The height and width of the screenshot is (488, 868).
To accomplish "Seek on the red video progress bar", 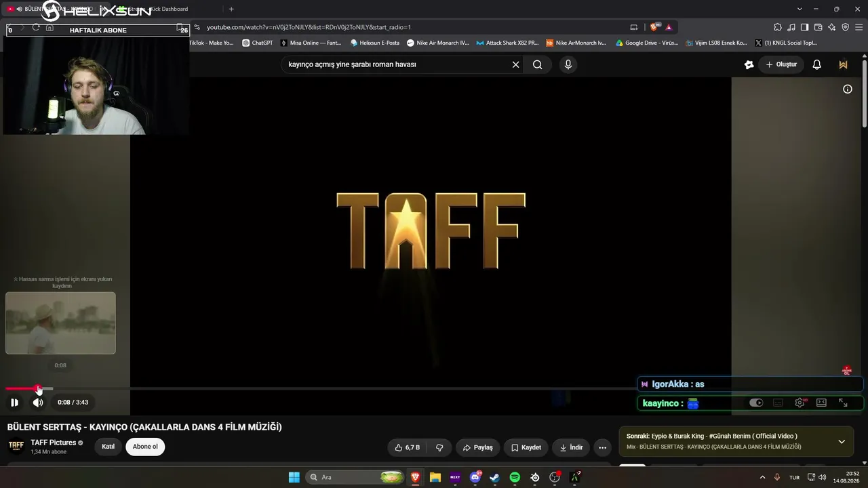I will point(22,388).
